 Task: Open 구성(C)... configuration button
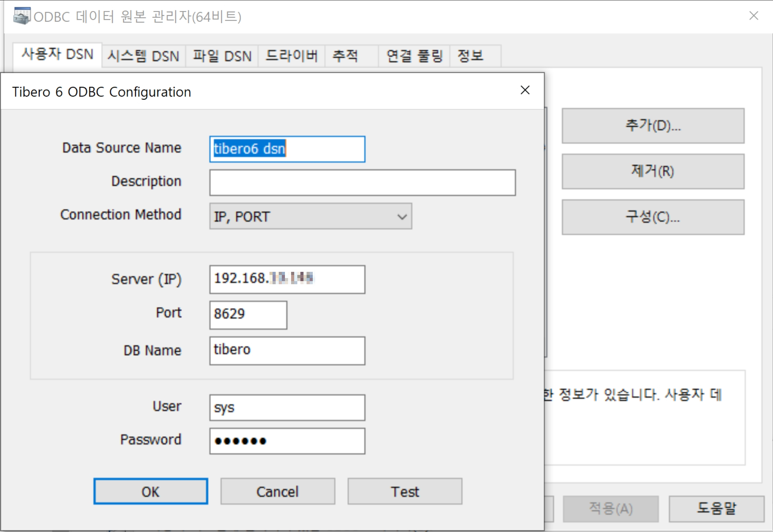653,217
